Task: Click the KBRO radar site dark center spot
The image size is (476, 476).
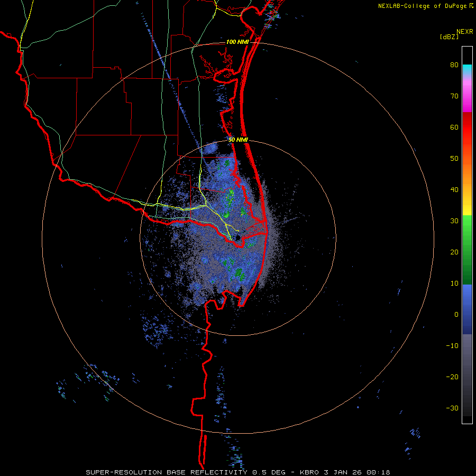Action: point(238,237)
